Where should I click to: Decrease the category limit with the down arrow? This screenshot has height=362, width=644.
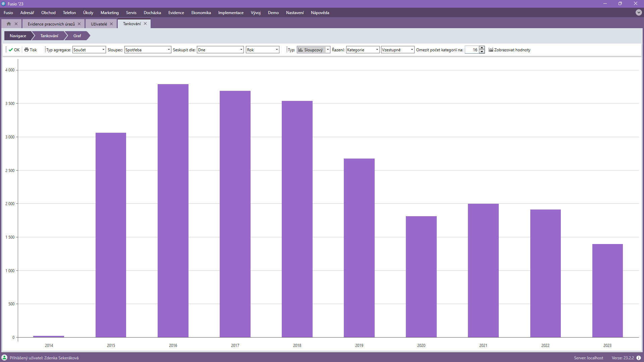(482, 52)
